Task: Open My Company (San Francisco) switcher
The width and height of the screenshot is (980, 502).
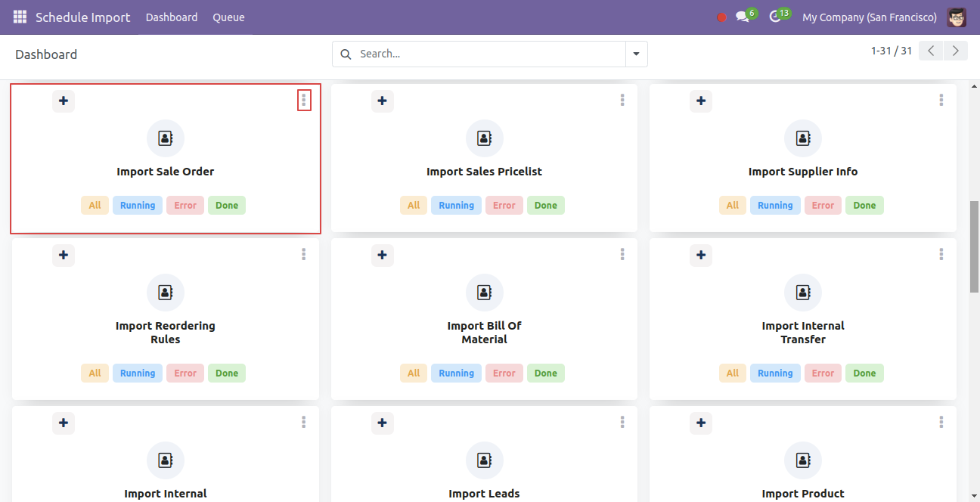Action: [870, 17]
